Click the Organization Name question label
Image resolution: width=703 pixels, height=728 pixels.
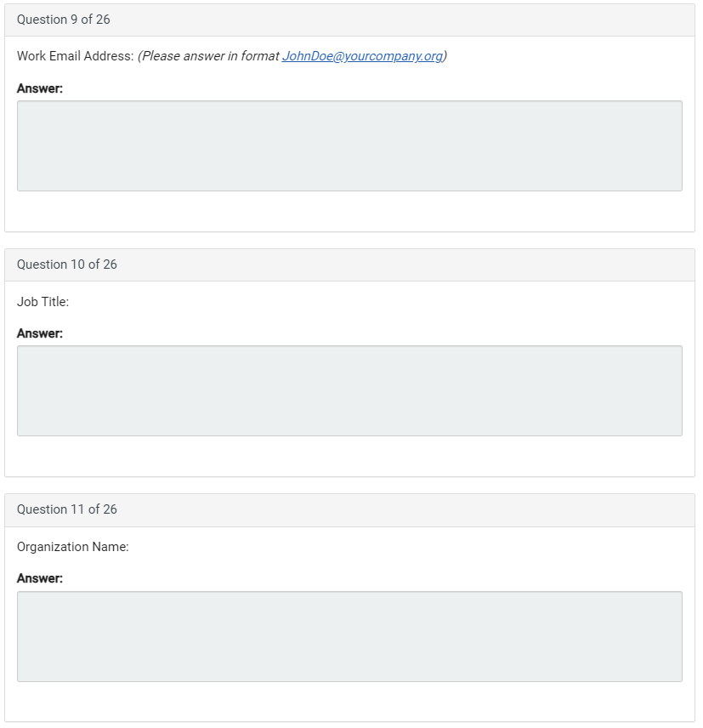click(x=72, y=547)
